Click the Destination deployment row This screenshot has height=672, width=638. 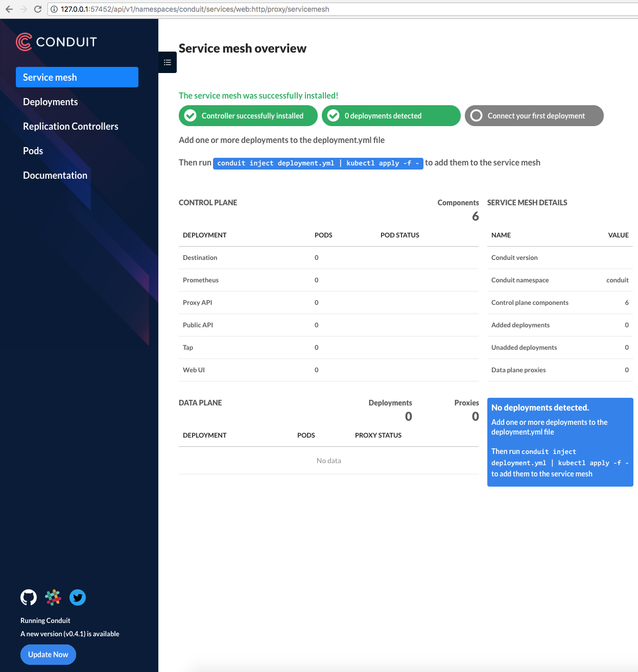pyautogui.click(x=329, y=258)
